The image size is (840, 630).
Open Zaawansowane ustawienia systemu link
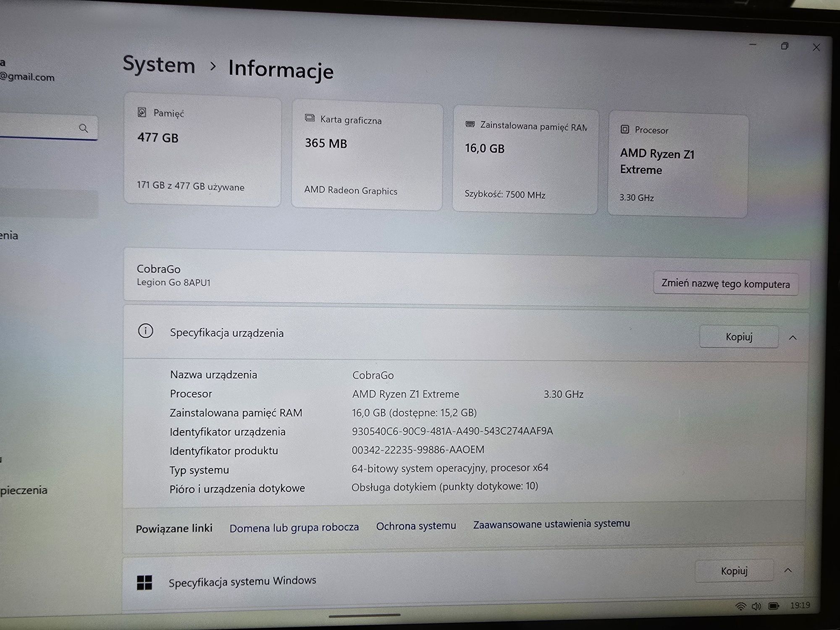[x=551, y=524]
